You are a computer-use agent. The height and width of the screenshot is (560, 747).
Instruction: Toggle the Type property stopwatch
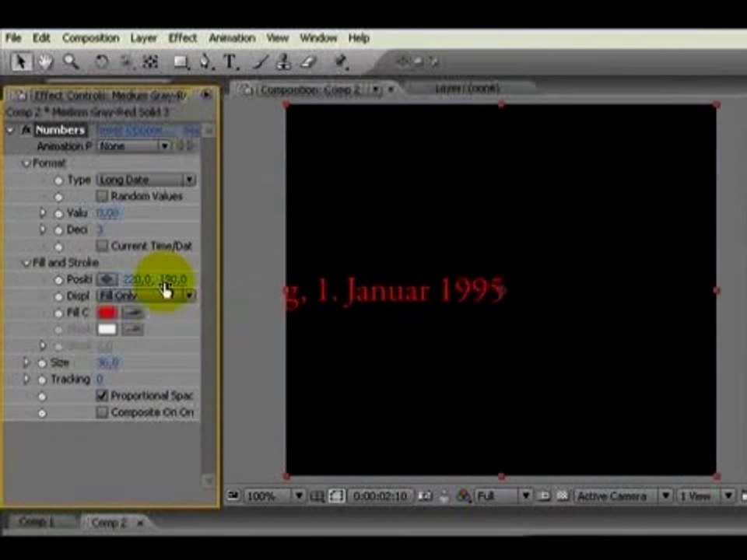pyautogui.click(x=58, y=180)
